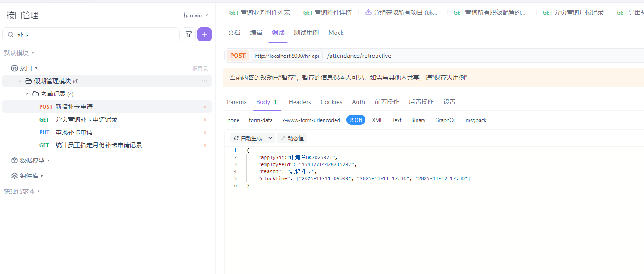Click the POST method selector
The image size is (644, 274).
(238, 56)
